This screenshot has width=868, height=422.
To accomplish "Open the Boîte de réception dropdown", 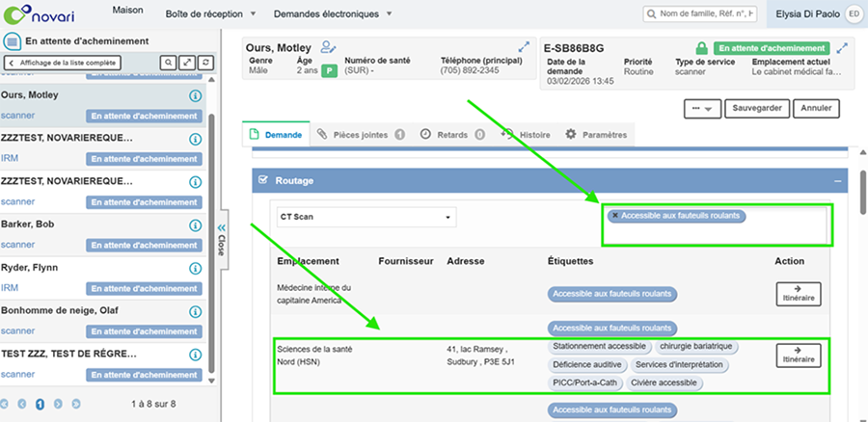I will pyautogui.click(x=210, y=14).
